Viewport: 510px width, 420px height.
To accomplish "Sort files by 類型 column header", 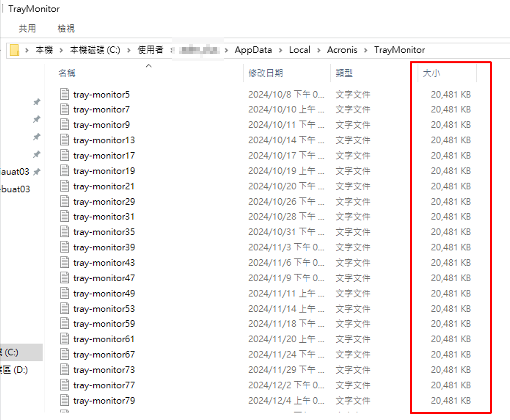I will 344,73.
